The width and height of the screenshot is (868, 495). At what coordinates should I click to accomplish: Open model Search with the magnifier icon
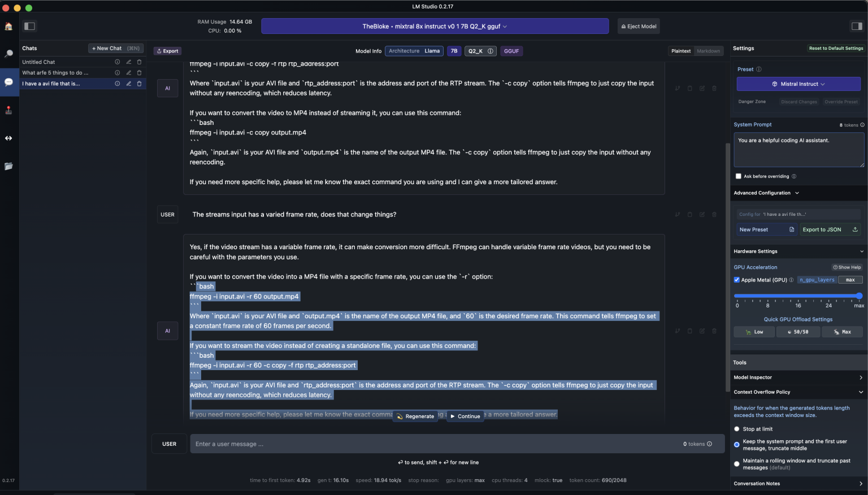[9, 54]
